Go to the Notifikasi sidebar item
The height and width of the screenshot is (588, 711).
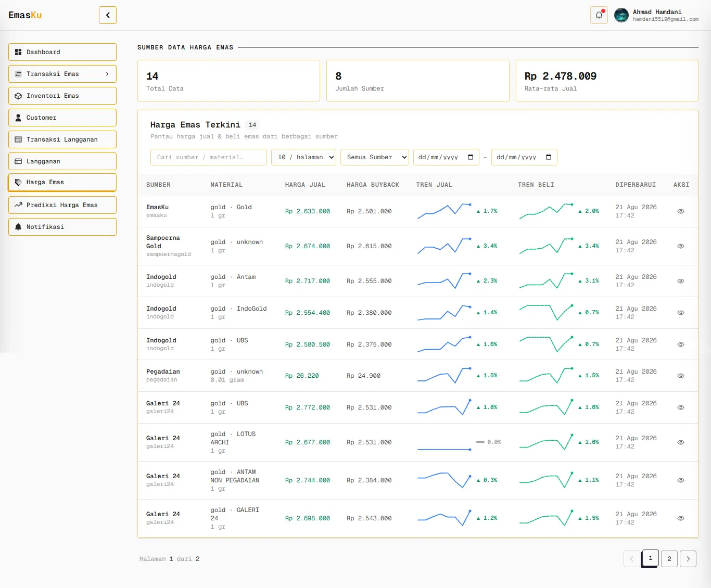point(62,227)
